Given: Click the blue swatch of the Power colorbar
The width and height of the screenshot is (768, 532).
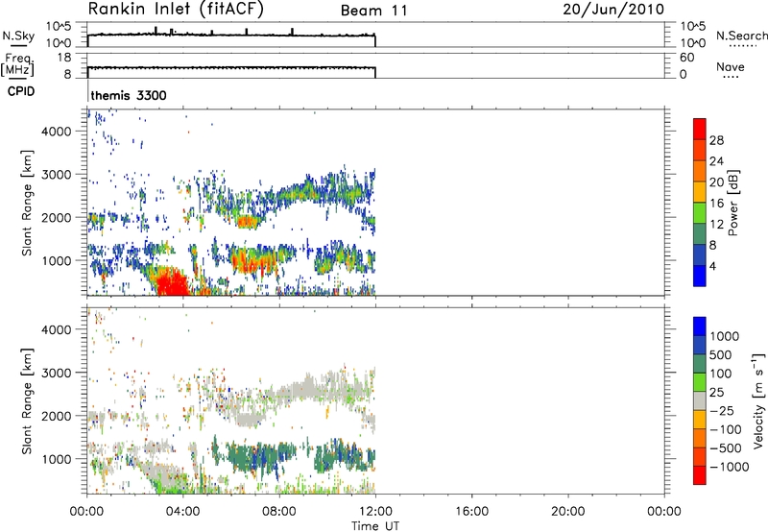Looking at the screenshot, I should pos(700,276).
